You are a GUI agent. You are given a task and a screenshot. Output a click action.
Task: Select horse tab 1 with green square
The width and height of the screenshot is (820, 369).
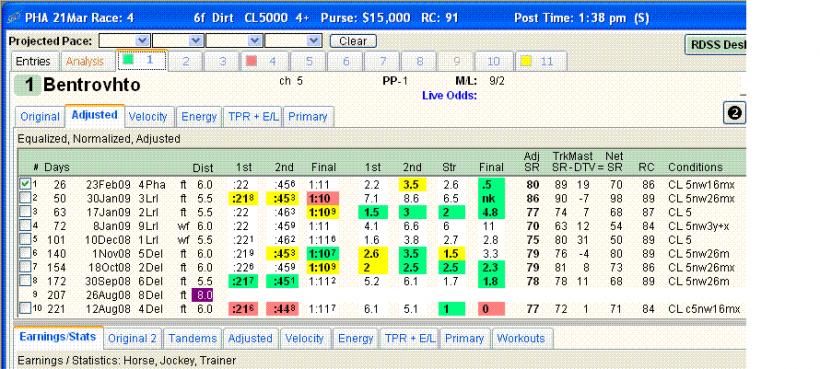pos(142,61)
